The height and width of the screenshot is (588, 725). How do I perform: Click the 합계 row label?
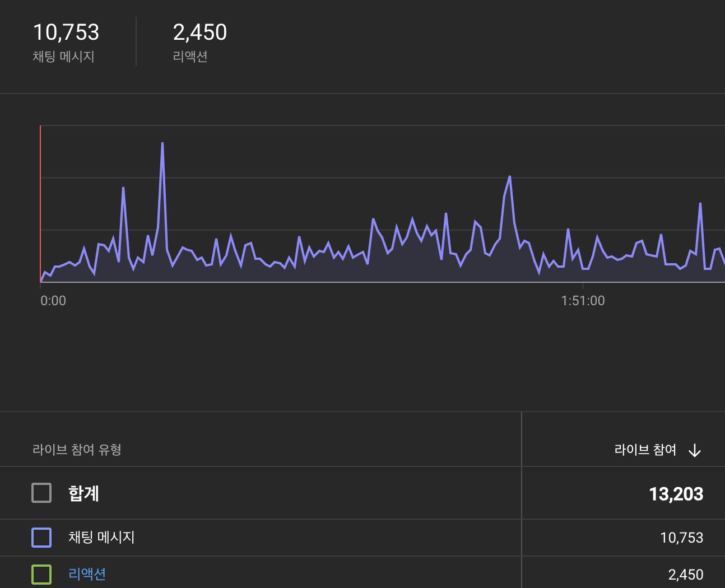[83, 493]
